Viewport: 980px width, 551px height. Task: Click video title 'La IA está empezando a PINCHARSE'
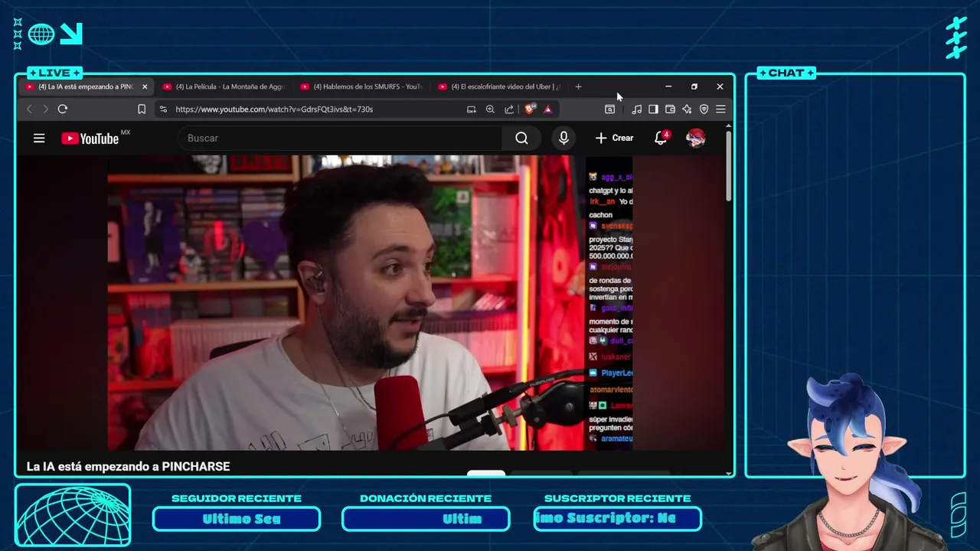coord(128,466)
